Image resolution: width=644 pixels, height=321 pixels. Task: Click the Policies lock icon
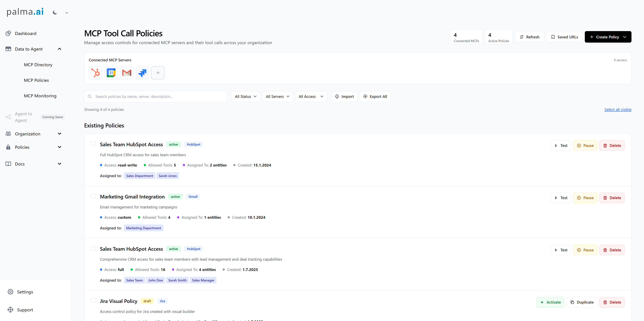8,147
